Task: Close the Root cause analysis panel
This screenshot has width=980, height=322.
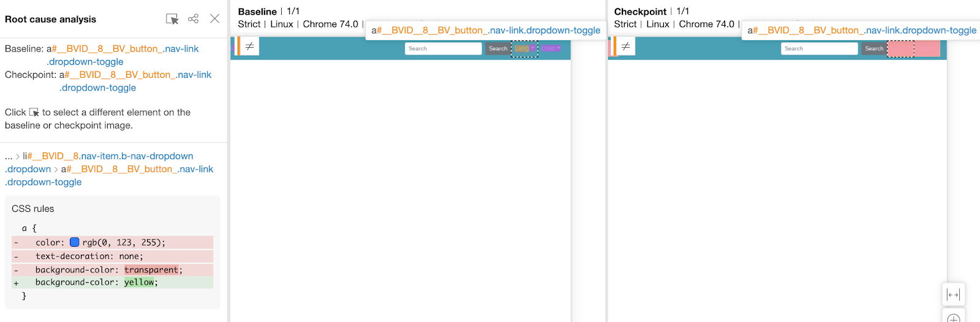Action: (x=214, y=19)
